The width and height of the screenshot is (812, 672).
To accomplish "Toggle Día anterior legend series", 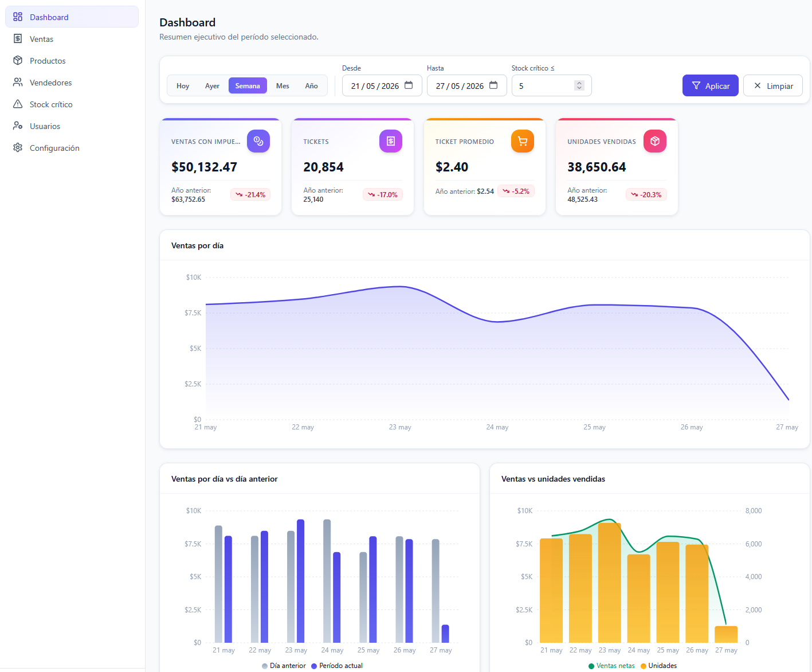I will (284, 666).
